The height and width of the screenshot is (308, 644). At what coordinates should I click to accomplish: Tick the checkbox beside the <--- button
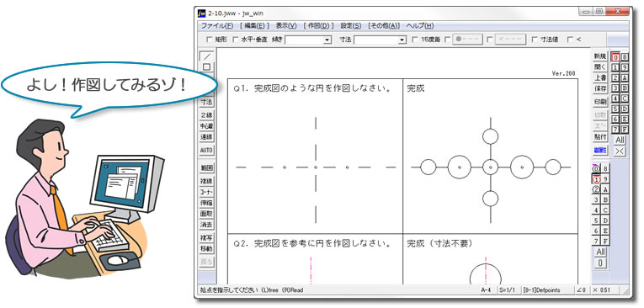490,40
